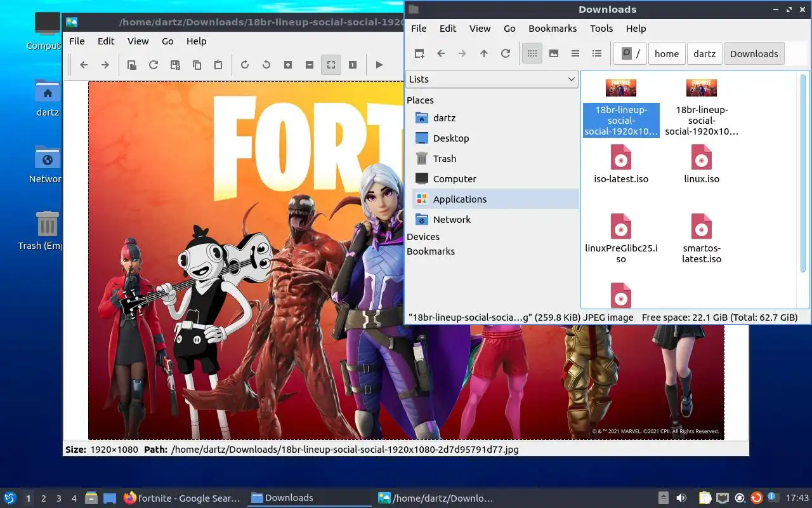Switch to workspace 2
Image resolution: width=812 pixels, height=508 pixels.
(x=44, y=498)
